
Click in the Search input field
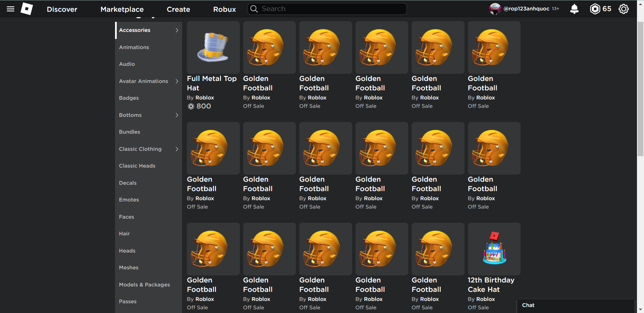[327, 9]
